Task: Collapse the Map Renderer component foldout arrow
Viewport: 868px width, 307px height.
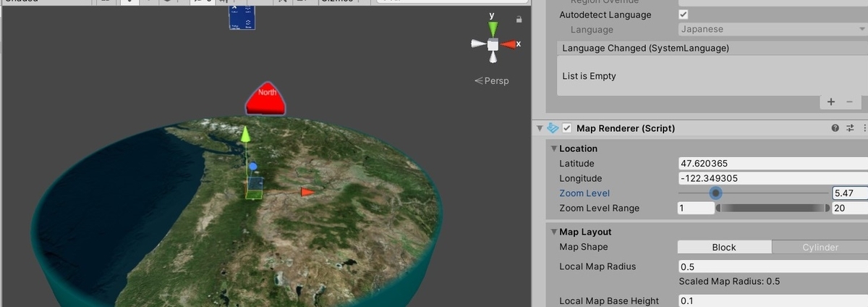Action: click(x=540, y=128)
